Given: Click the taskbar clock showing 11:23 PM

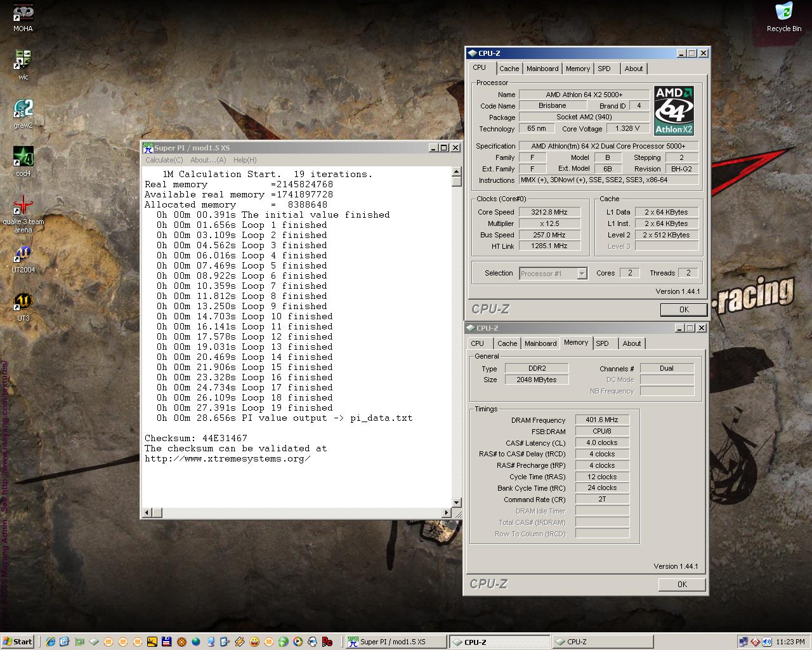Looking at the screenshot, I should pyautogui.click(x=790, y=642).
